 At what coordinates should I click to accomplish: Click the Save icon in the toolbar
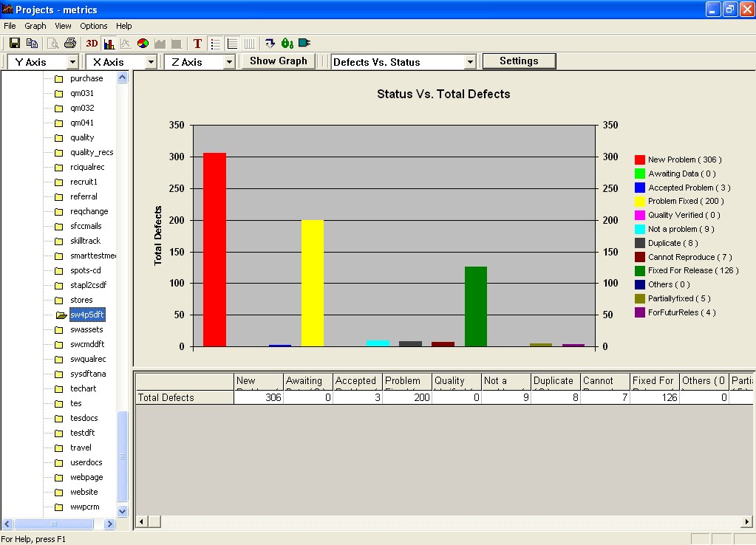[14, 44]
